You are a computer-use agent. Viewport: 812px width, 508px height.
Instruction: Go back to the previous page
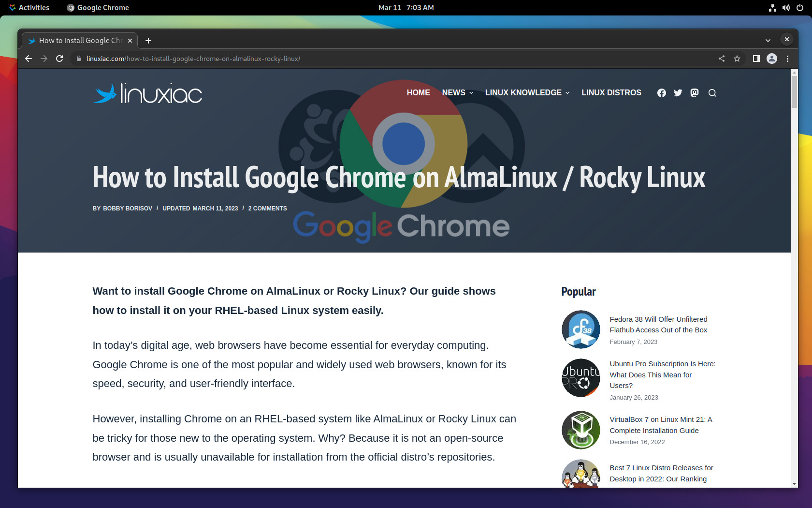(x=29, y=59)
